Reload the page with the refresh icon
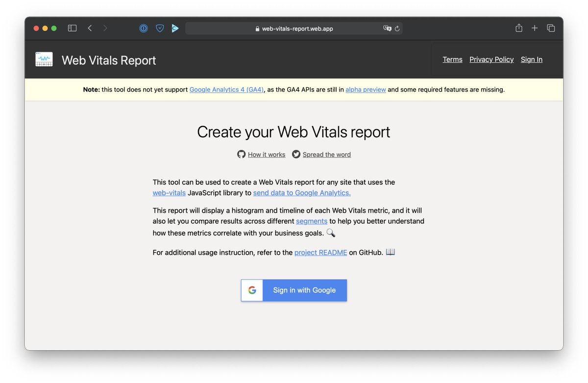This screenshot has height=383, width=588. tap(397, 28)
